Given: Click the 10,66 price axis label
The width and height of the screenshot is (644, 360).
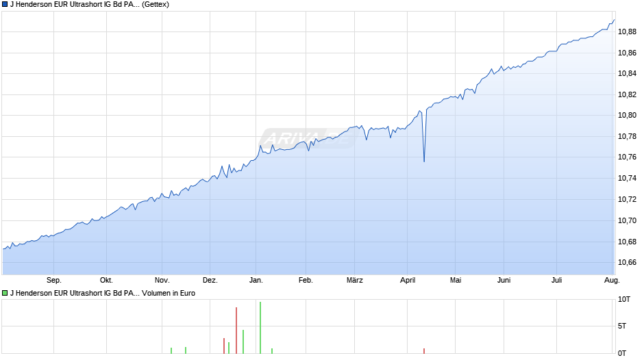Looking at the screenshot, I should coord(627,262).
